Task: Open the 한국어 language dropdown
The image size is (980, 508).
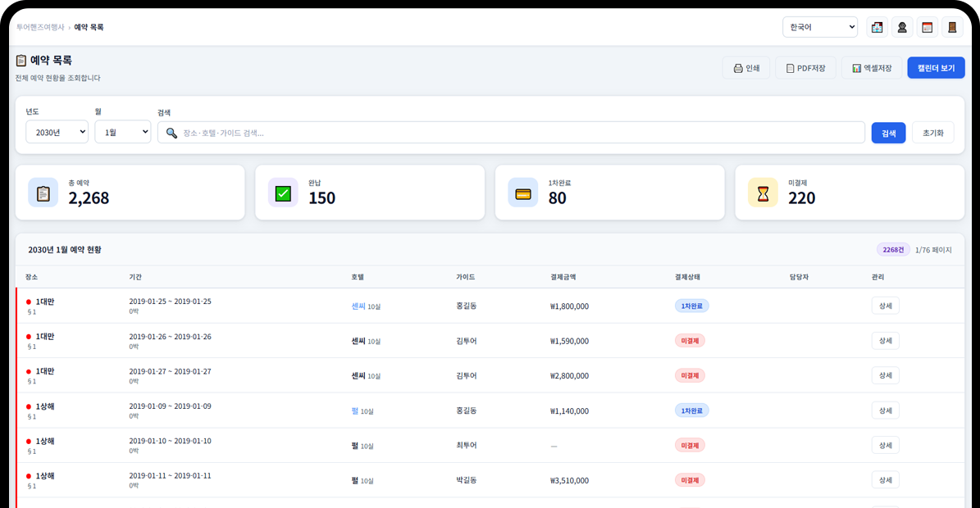Action: pyautogui.click(x=819, y=27)
